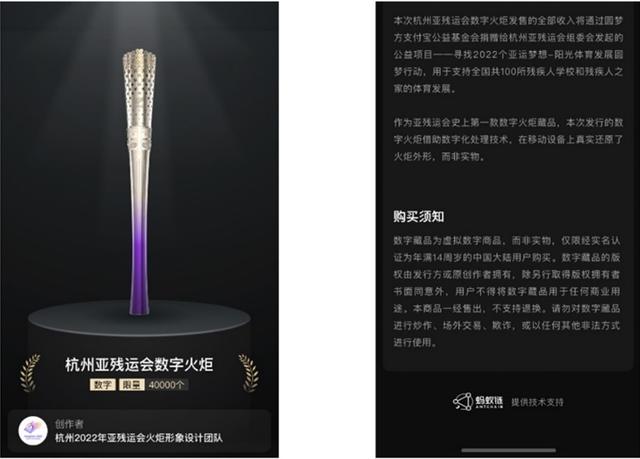
Task: Select the digital torch 3D model
Action: pos(139,182)
